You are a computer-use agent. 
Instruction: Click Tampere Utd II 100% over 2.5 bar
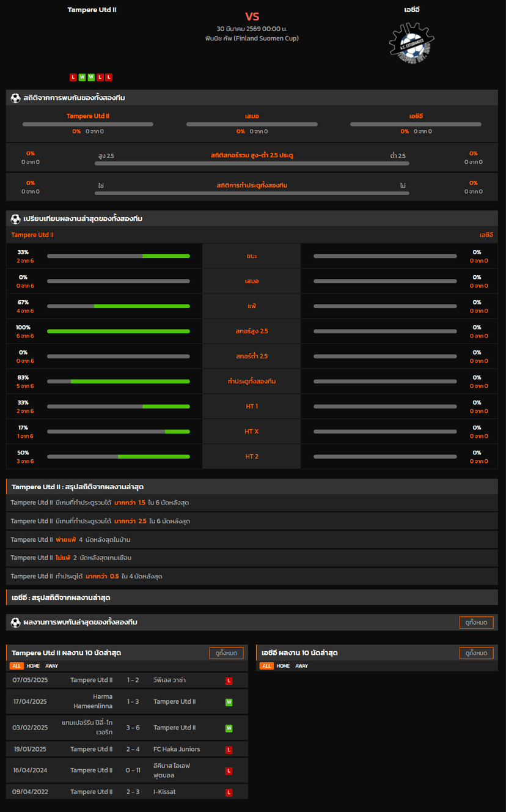(119, 331)
